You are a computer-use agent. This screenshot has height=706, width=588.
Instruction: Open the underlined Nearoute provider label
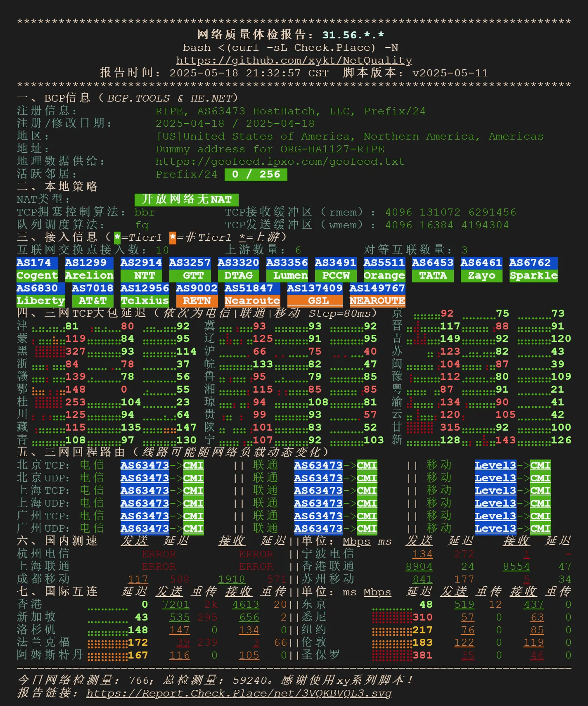tap(252, 301)
